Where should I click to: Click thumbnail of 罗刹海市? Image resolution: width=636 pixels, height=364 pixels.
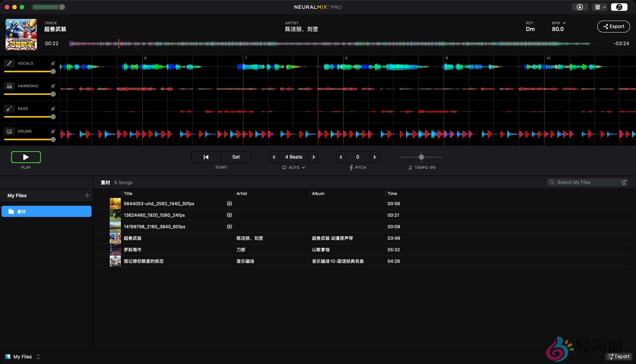pos(115,249)
